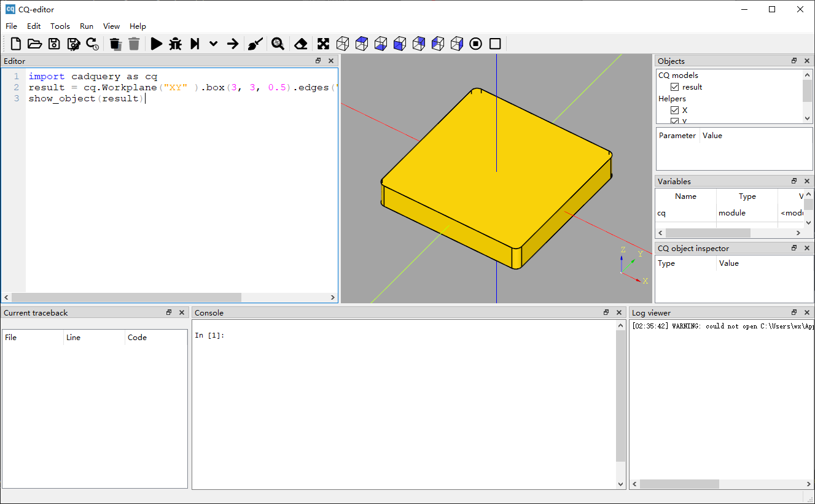Close the Objects panel
Screen dimensions: 815x504
(807, 61)
